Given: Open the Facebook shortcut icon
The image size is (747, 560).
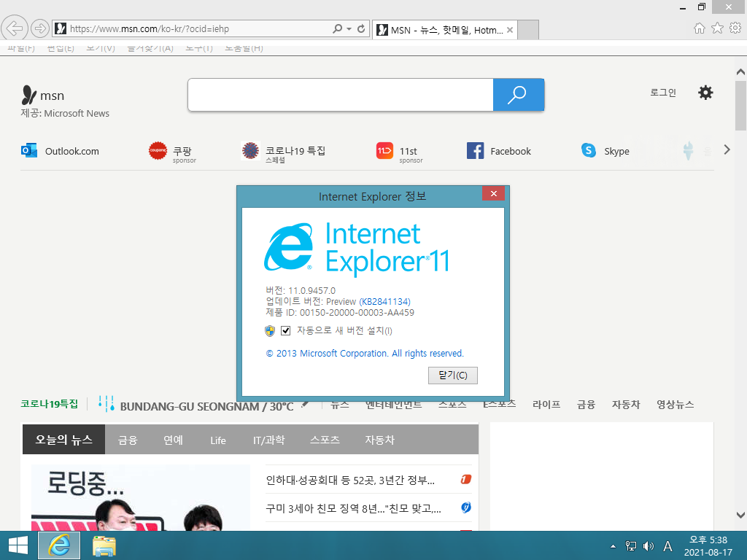Looking at the screenshot, I should click(x=475, y=150).
